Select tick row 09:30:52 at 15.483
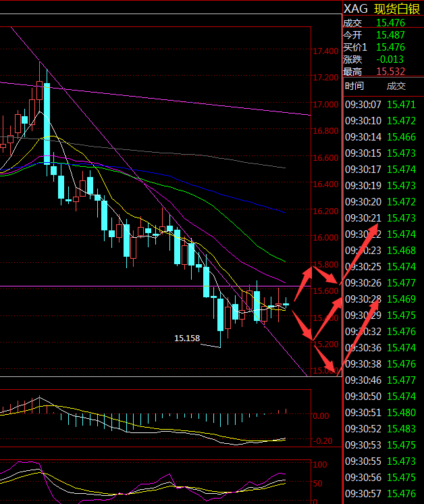The image size is (424, 504). pyautogui.click(x=380, y=429)
